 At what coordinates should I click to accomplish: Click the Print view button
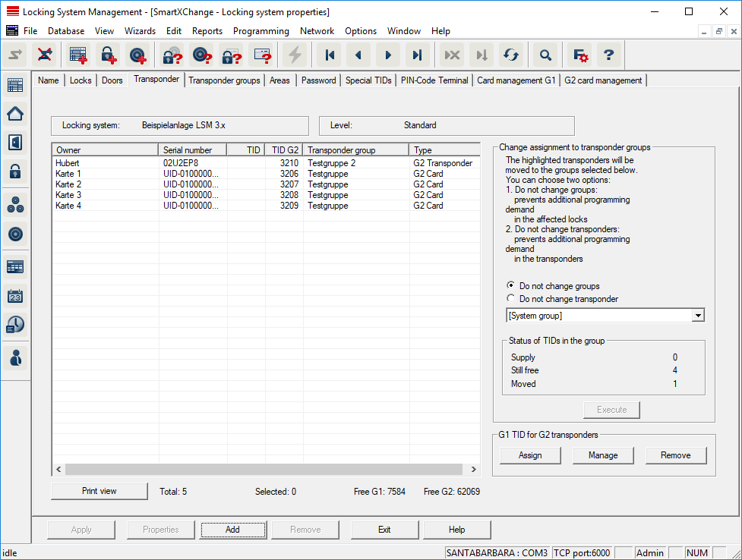99,491
